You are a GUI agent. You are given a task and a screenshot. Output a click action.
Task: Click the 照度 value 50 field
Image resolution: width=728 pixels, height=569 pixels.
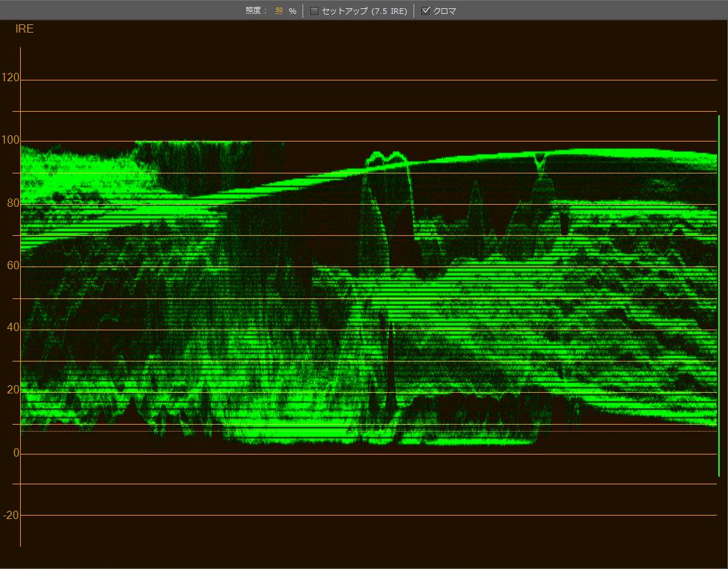(x=279, y=11)
